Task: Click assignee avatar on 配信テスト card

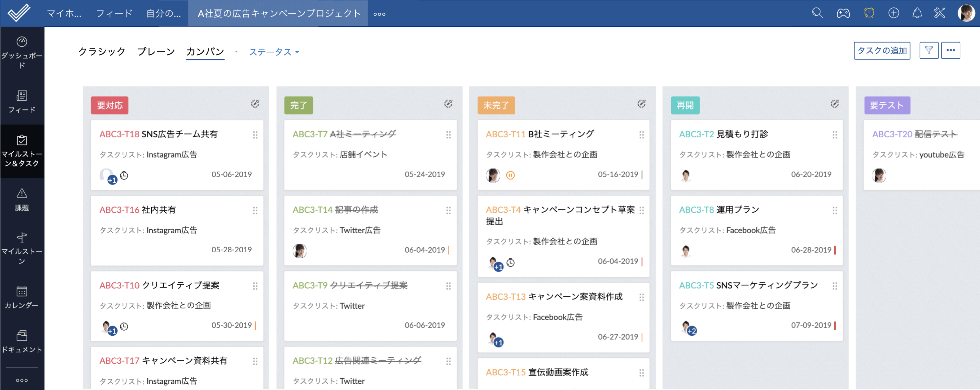Action: [879, 175]
